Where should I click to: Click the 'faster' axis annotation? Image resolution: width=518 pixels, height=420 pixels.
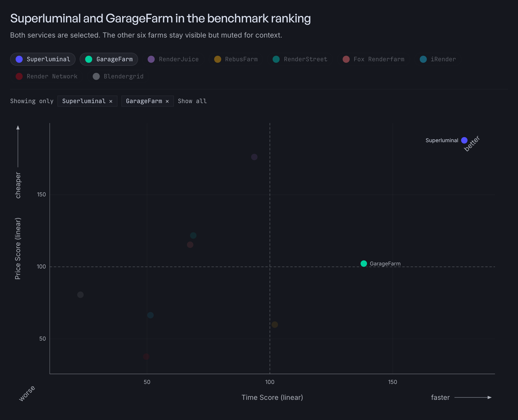tap(440, 398)
